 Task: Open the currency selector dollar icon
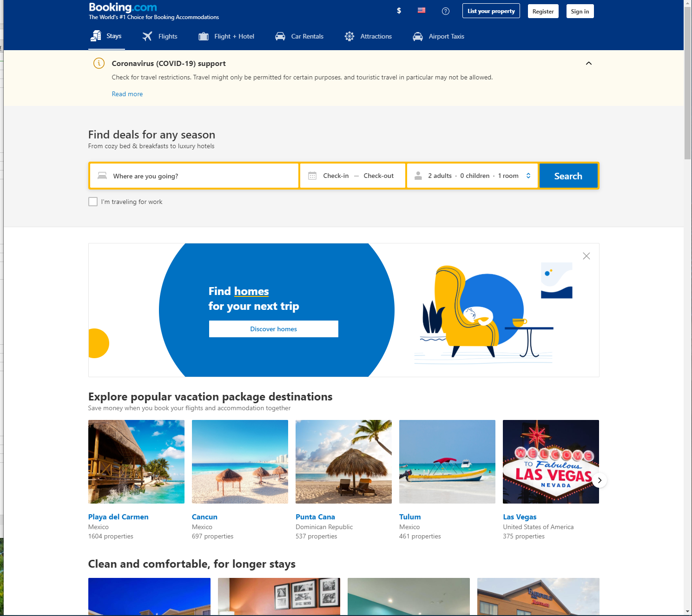399,11
